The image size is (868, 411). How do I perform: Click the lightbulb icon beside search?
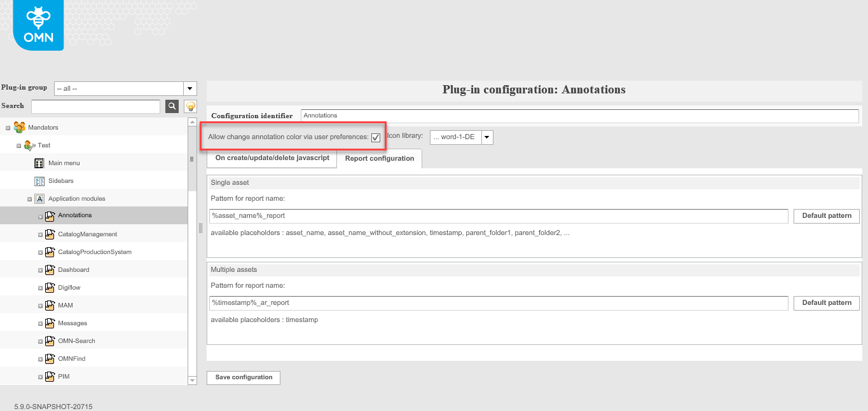click(x=189, y=106)
